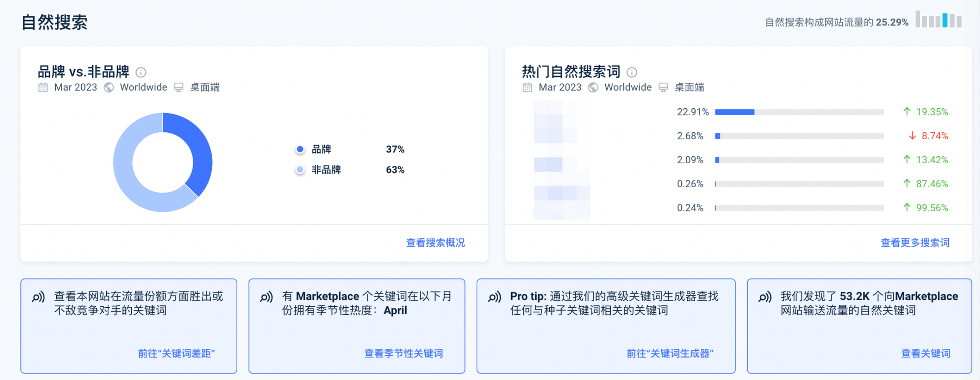Open 查看更多搜索词 link

click(x=915, y=243)
